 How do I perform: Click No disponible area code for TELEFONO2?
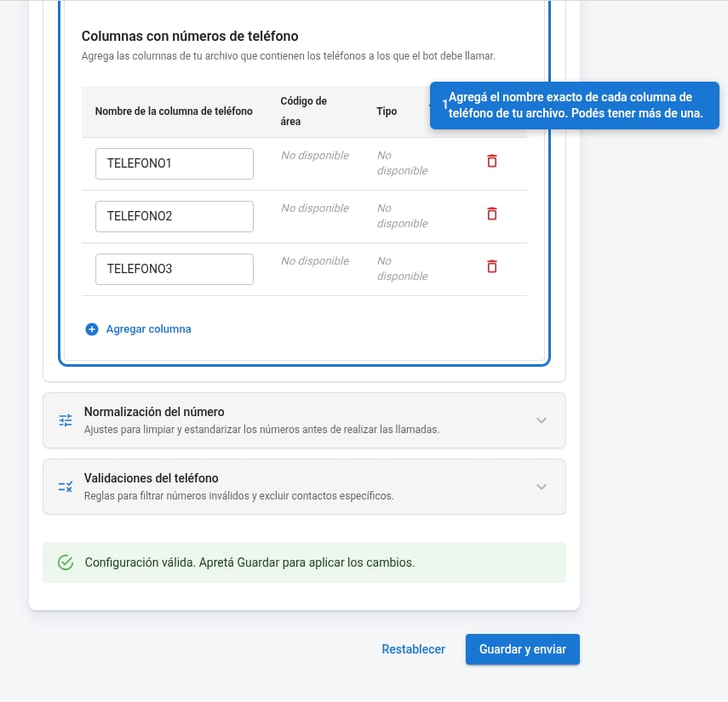[315, 208]
